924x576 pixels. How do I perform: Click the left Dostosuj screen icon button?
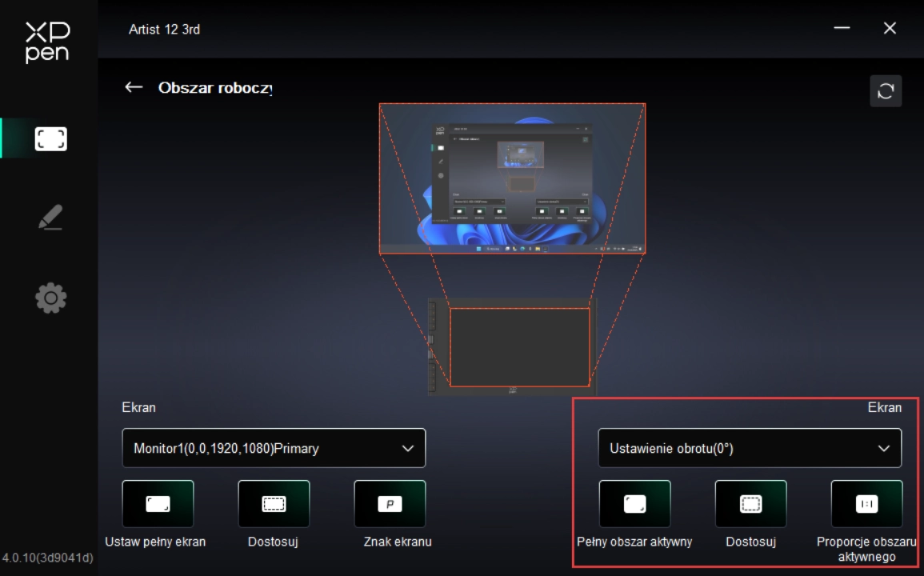tap(274, 504)
